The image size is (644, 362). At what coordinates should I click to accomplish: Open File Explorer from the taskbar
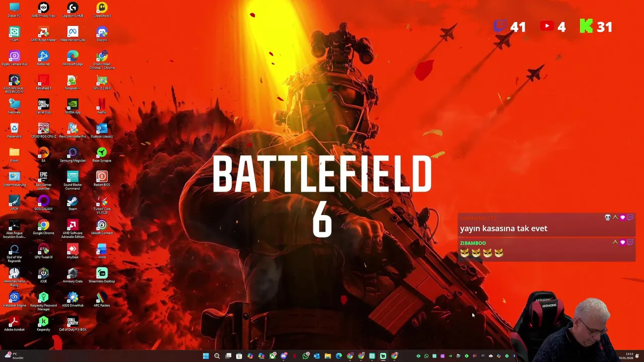328,356
